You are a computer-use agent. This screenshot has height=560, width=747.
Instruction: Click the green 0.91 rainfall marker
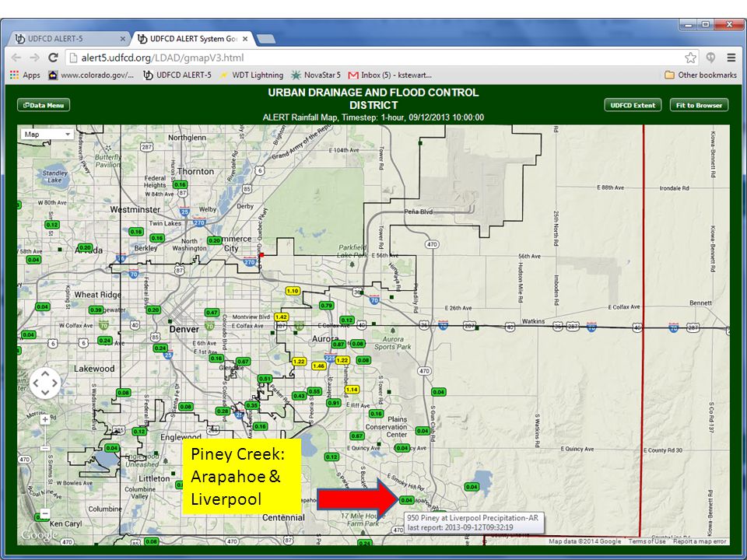tap(334, 403)
